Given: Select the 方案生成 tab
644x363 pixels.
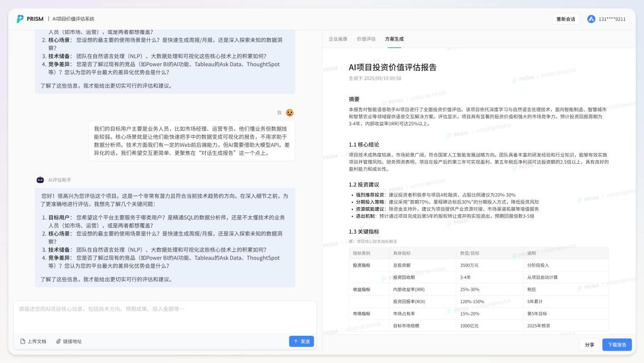Looking at the screenshot, I should tap(394, 39).
